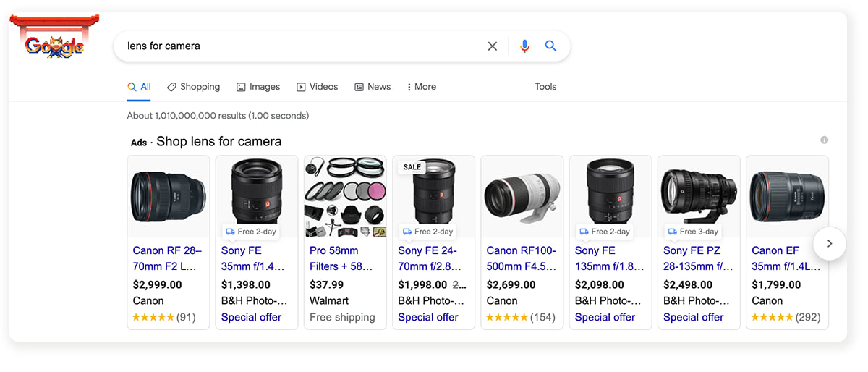Open the Videos tab
The image size is (868, 372).
(317, 87)
